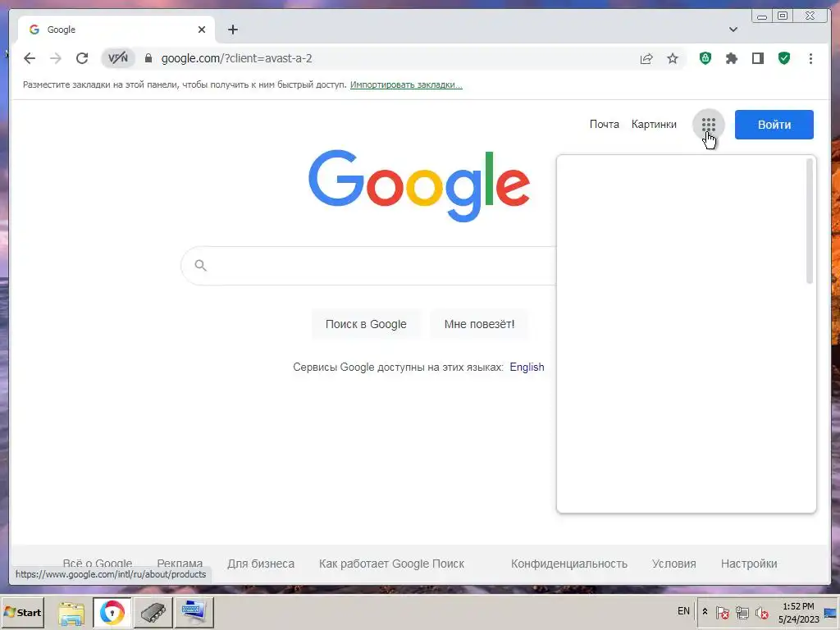Click the network tray icon
The width and height of the screenshot is (840, 630).
(742, 612)
